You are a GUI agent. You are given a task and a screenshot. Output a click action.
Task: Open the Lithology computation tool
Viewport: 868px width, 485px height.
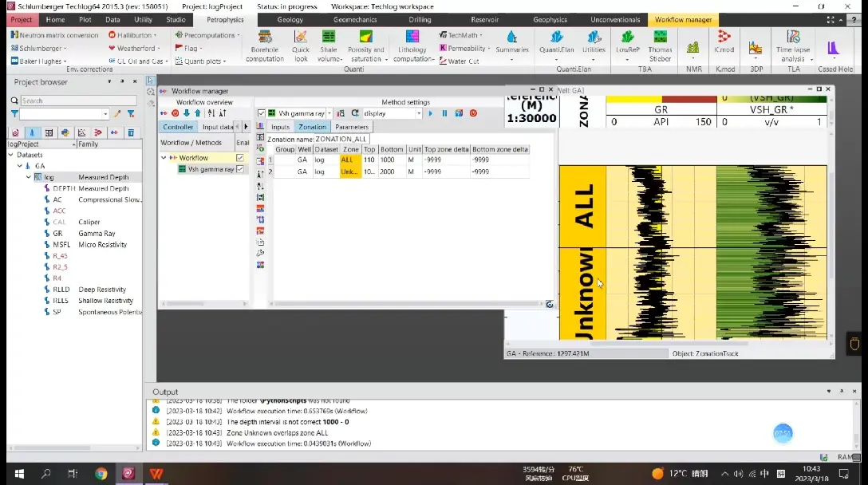413,46
